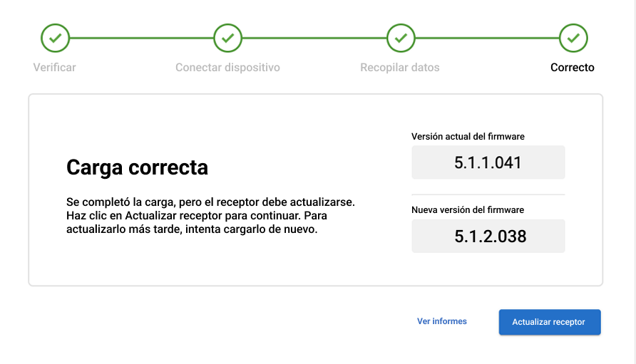Click progress line between Verificar and Conectar dispositivo
This screenshot has width=636, height=364.
click(141, 38)
